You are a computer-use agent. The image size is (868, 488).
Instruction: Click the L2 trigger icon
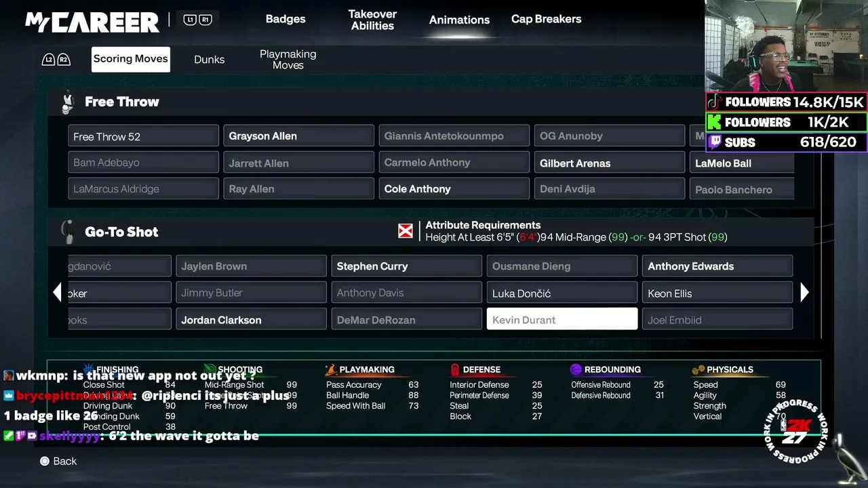point(48,60)
